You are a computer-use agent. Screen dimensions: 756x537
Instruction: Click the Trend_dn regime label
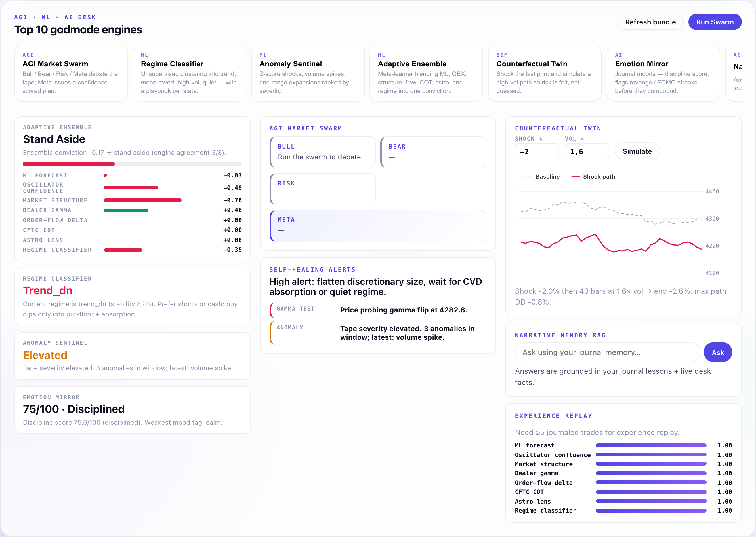[x=48, y=290]
